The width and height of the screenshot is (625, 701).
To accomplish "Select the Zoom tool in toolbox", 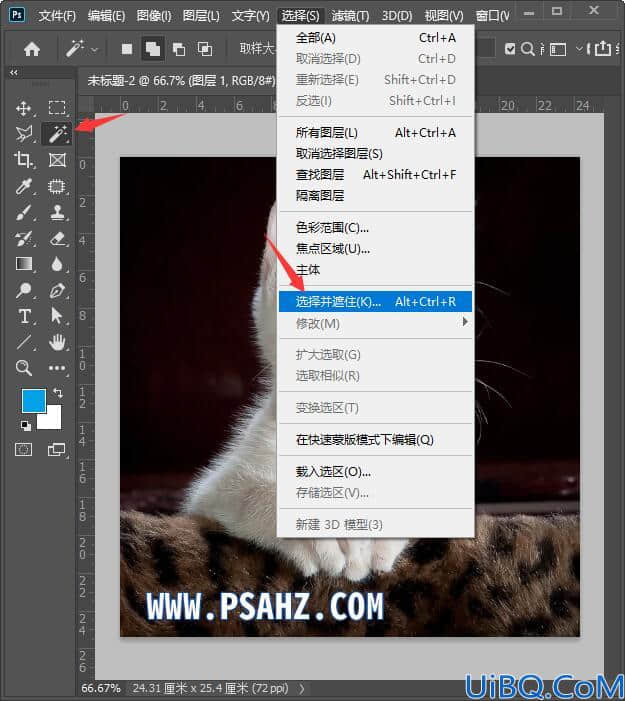I will pyautogui.click(x=23, y=368).
